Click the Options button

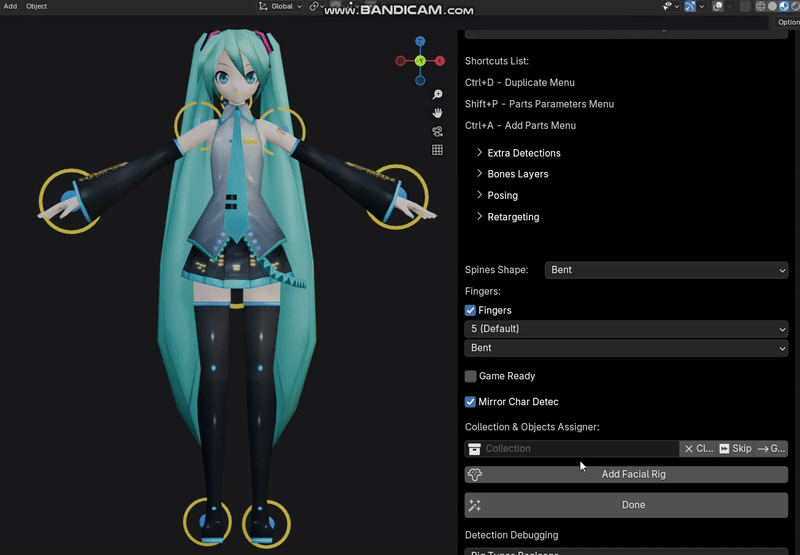pyautogui.click(x=788, y=22)
